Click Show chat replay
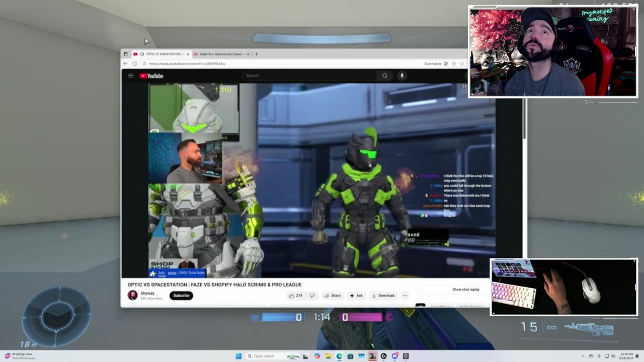Screen dimensions: 644x362 click(x=465, y=290)
